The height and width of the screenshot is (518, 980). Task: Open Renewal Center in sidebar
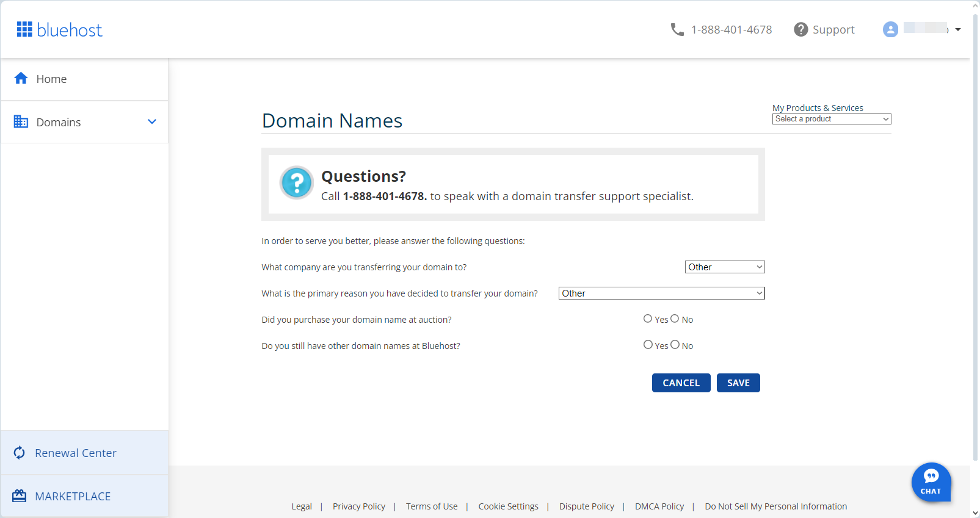click(x=84, y=453)
